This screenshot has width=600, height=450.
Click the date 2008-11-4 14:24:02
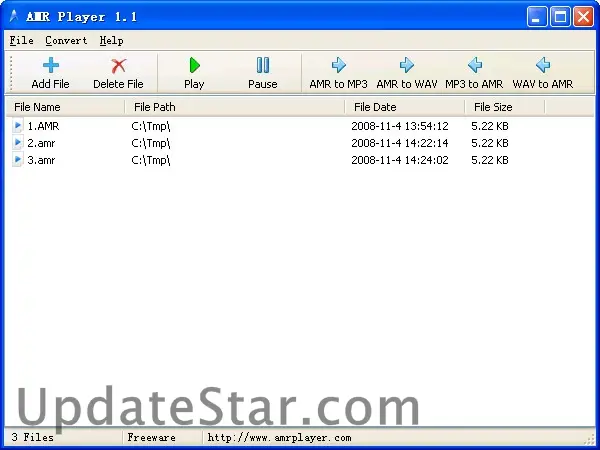pyautogui.click(x=400, y=160)
